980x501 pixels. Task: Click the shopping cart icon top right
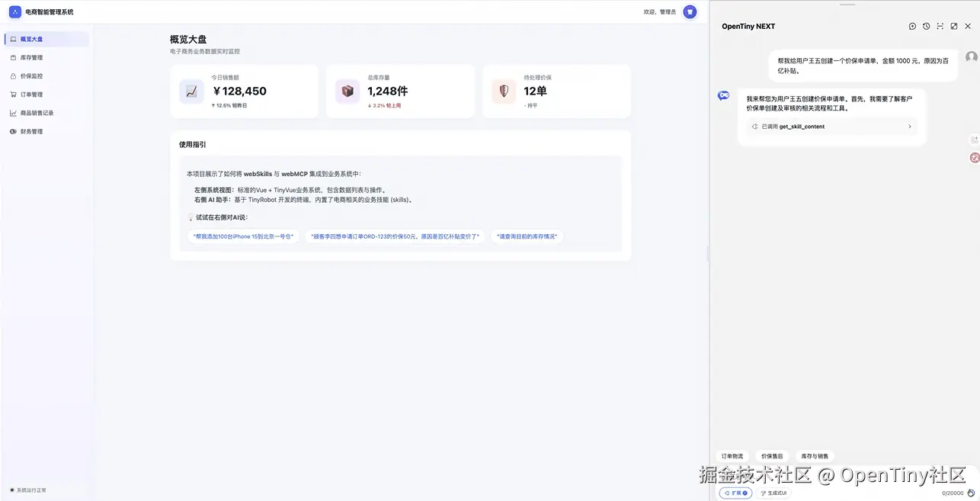pos(689,11)
